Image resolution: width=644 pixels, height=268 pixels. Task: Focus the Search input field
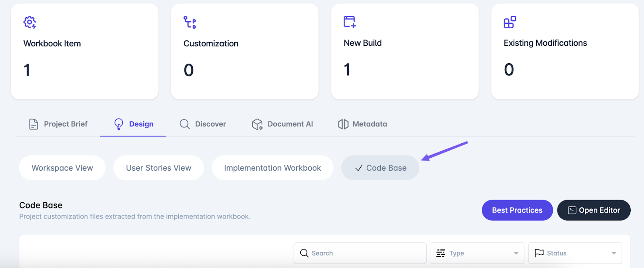pos(360,253)
